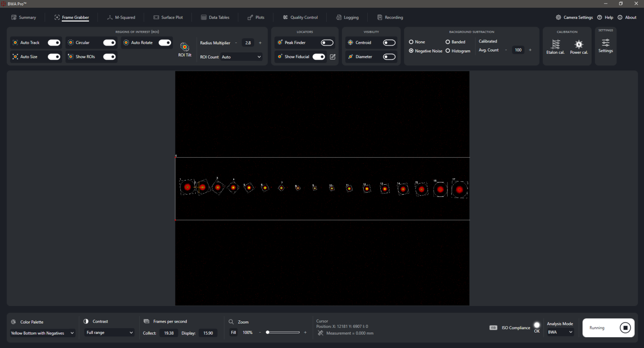Open the Color Palette dropdown
The width and height of the screenshot is (644, 348).
coord(43,333)
